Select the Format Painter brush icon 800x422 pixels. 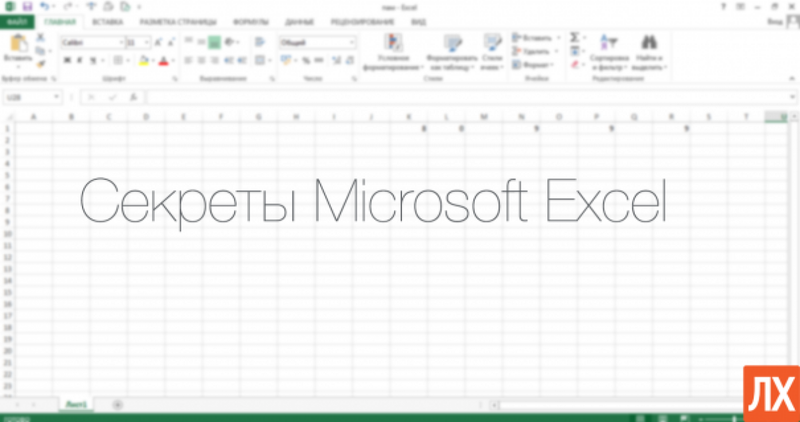40,64
